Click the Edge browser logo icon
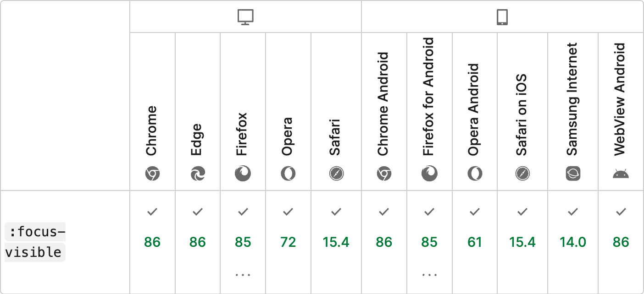The height and width of the screenshot is (294, 644). pyautogui.click(x=198, y=174)
